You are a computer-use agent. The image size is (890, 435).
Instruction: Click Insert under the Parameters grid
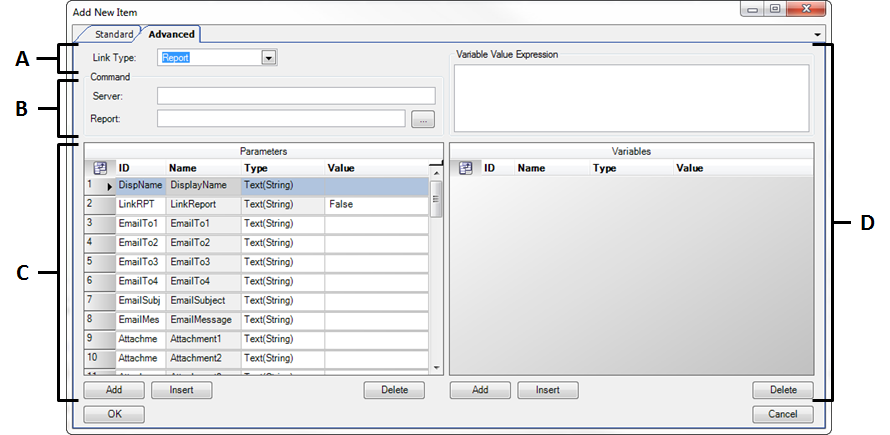click(x=181, y=390)
